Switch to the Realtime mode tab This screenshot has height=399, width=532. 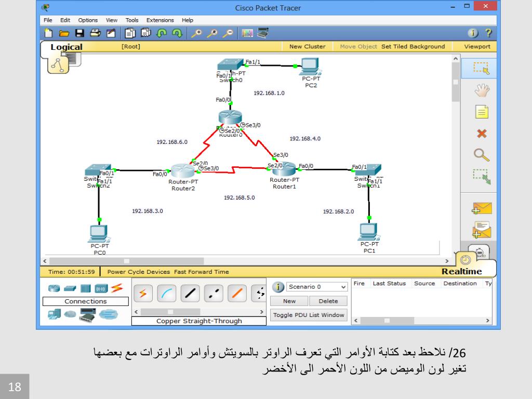pos(461,271)
